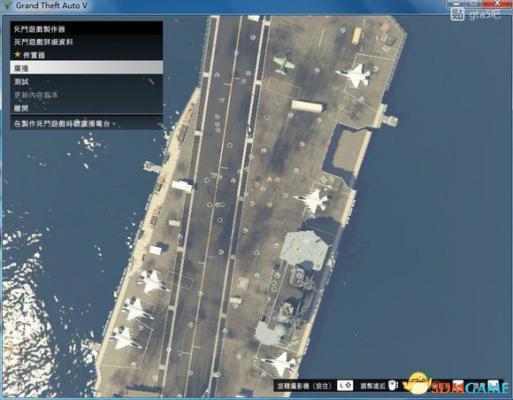This screenshot has width=513, height=400.
Task: Click the green propeller plane on the carrier deck
Action: (283, 64)
